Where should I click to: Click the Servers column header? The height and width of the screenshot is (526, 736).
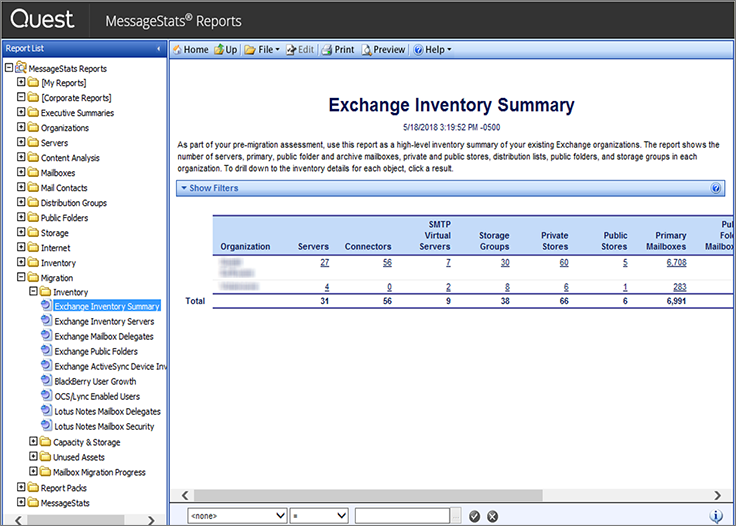[313, 247]
